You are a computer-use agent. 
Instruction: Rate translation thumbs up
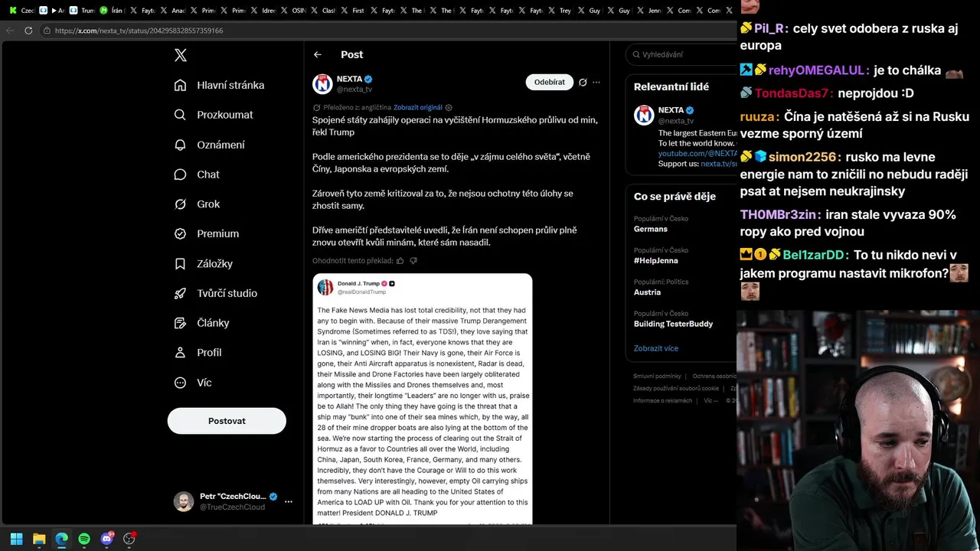pyautogui.click(x=400, y=261)
